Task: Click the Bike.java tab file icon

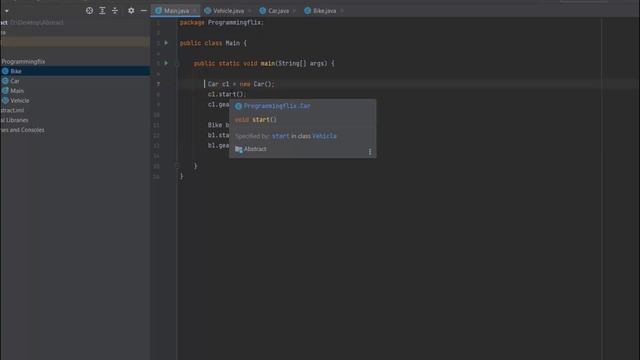Action: coord(308,11)
